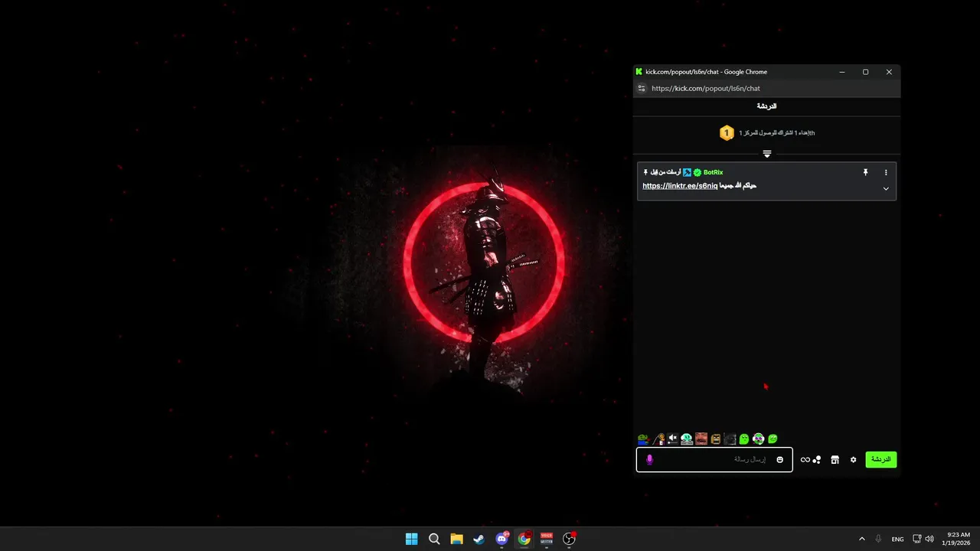Insert the teal ghost DJ emote

[687, 439]
